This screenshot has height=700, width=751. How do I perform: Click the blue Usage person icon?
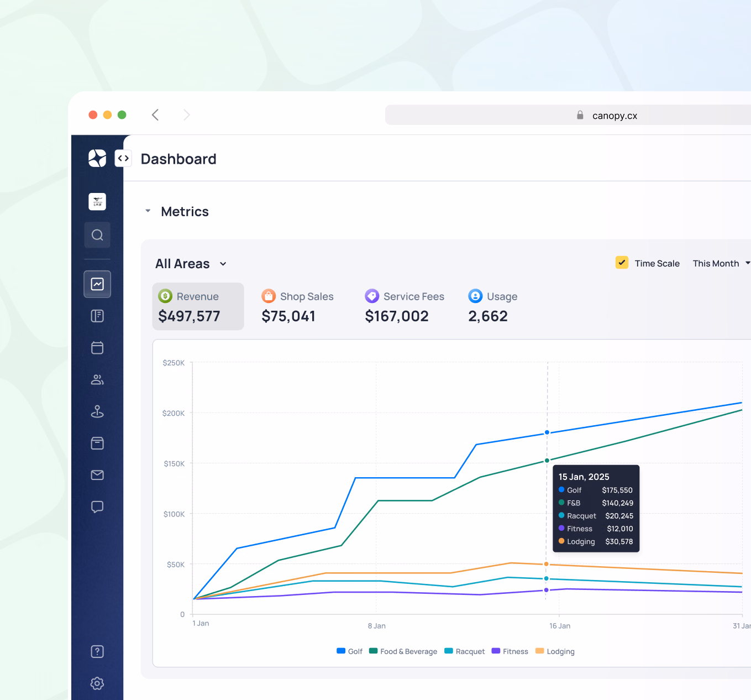click(x=475, y=296)
